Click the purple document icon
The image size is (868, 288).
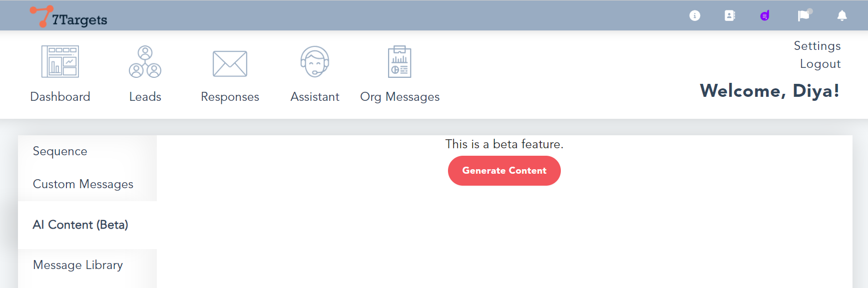[765, 16]
